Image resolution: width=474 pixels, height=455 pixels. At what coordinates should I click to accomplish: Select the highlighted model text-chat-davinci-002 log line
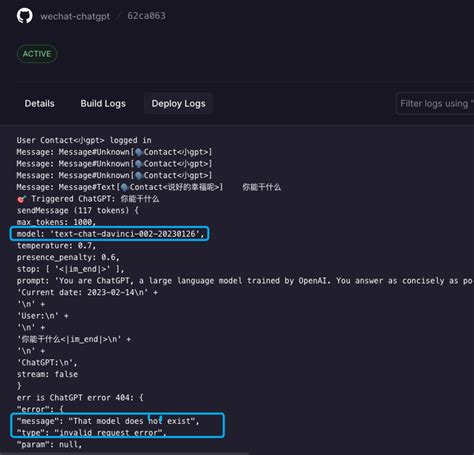tap(110, 234)
